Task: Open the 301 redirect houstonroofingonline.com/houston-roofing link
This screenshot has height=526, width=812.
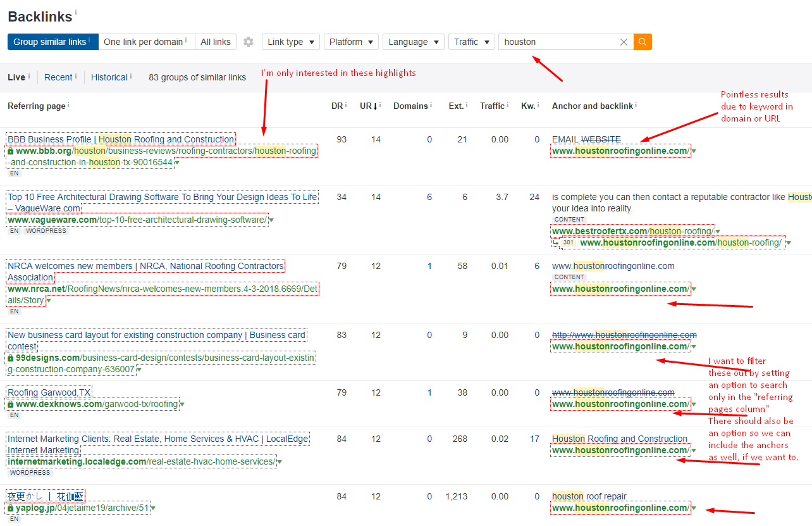Action: [x=680, y=242]
